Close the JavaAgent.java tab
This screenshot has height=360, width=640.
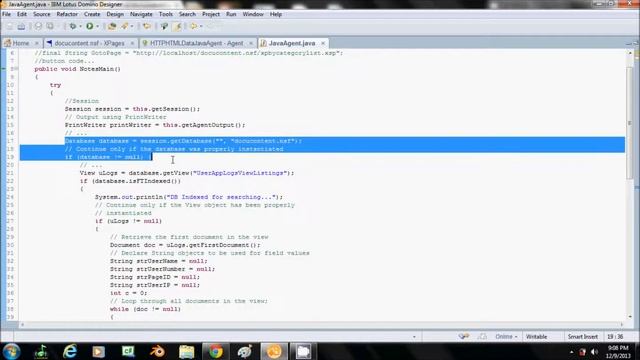click(323, 43)
